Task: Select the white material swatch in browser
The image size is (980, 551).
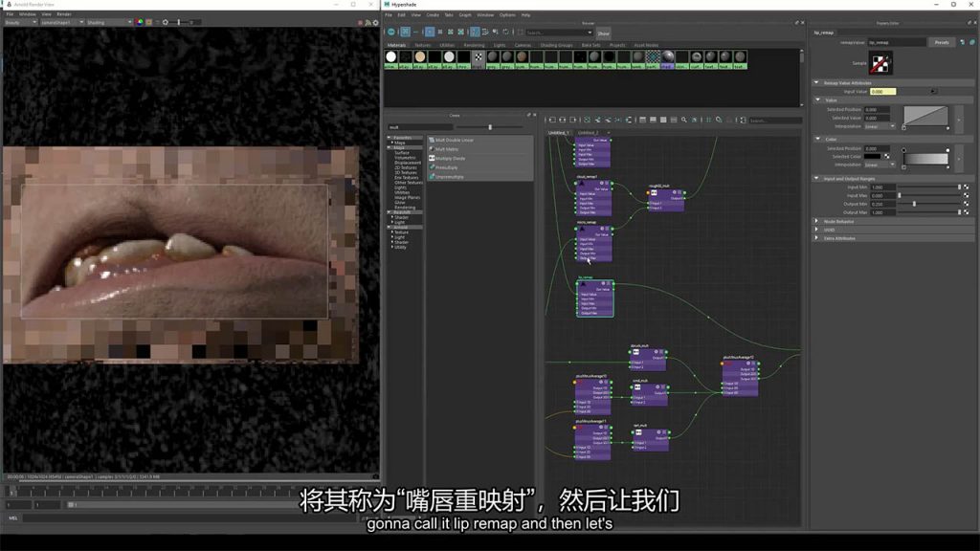Action: (390, 56)
